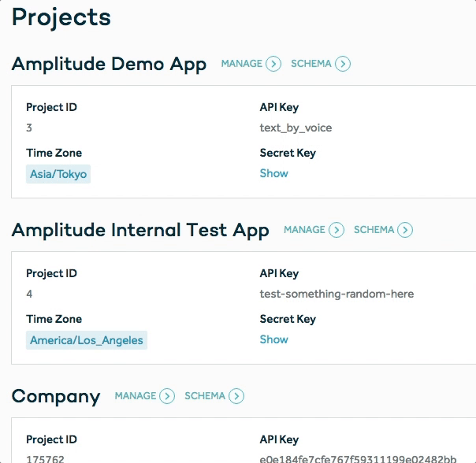Open SCHEMA for Amplitude Demo App
Viewport: 476px width, 463px height.
(311, 64)
